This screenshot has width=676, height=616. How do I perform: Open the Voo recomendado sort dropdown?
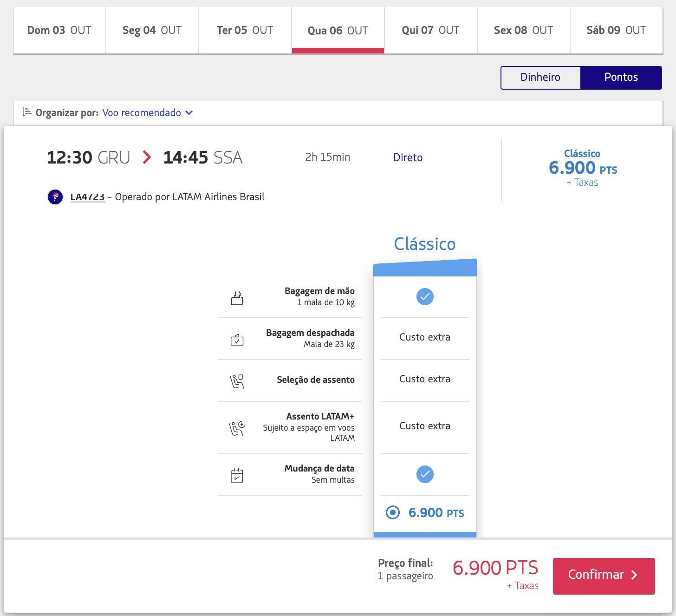point(148,112)
